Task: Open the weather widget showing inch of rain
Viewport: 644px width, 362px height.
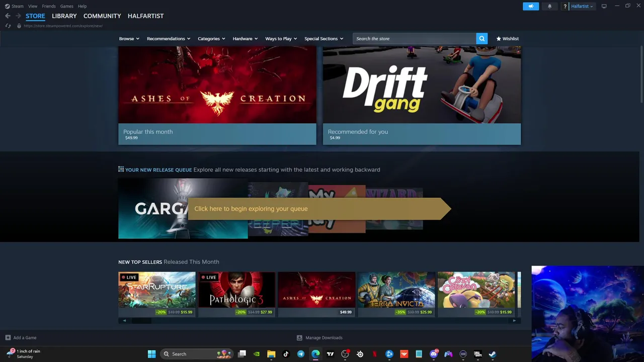Action: click(23, 354)
